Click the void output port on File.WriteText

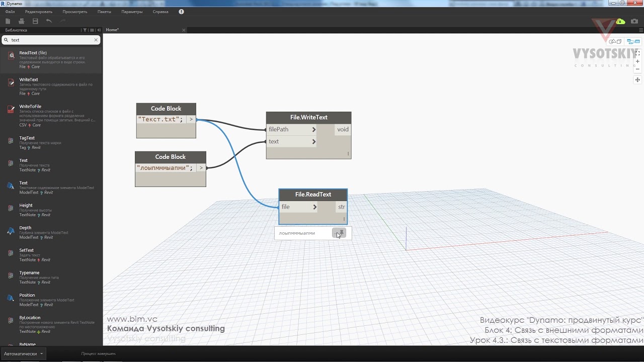[343, 129]
